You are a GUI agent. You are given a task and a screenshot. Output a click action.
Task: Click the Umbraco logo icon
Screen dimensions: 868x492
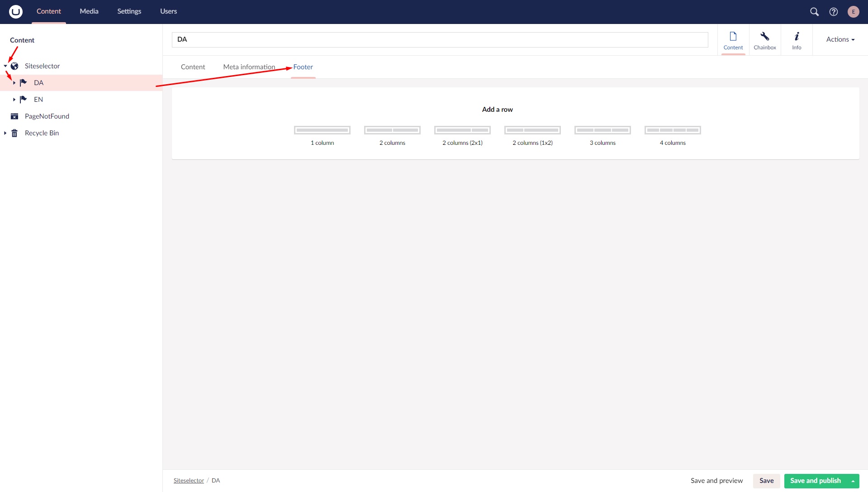coord(16,12)
